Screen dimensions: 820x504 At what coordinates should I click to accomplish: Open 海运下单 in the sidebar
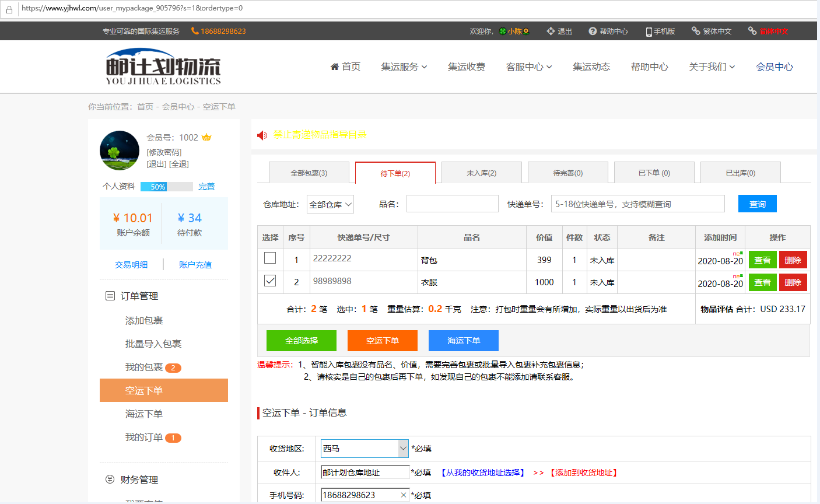(x=144, y=414)
